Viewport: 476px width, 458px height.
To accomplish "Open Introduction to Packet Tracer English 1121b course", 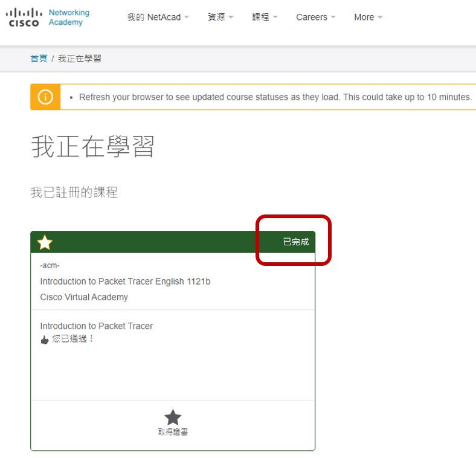I will pyautogui.click(x=125, y=282).
